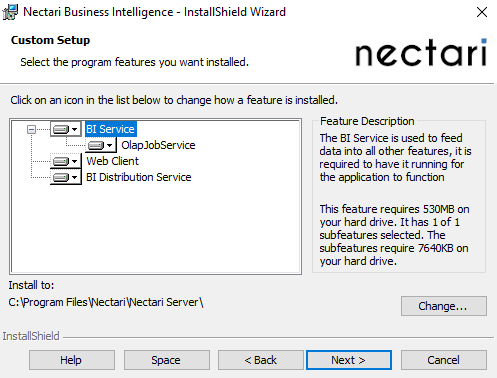497x378 pixels.
Task: Check disk Space requirements
Action: click(167, 360)
